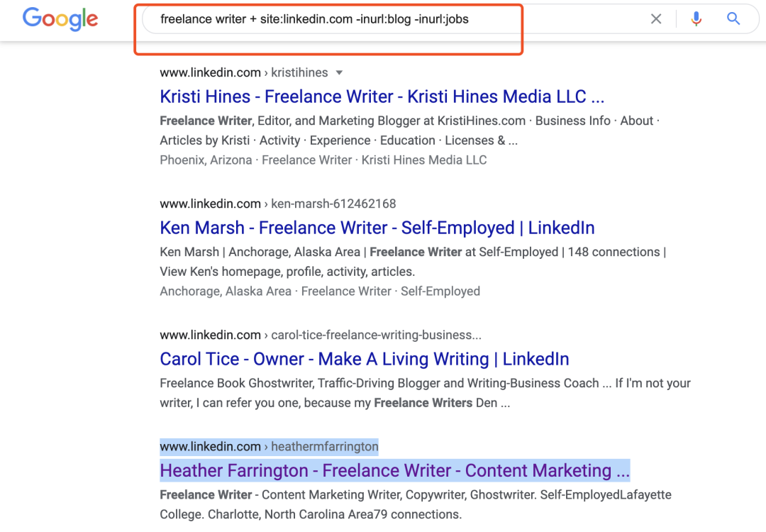Click the Google logo
The height and width of the screenshot is (532, 766).
pos(60,19)
